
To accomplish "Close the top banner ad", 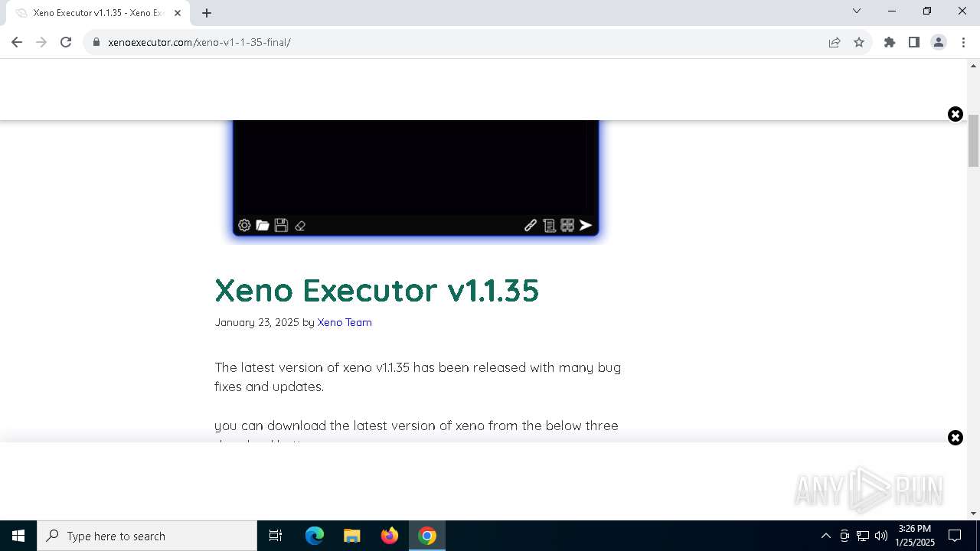I will point(955,114).
